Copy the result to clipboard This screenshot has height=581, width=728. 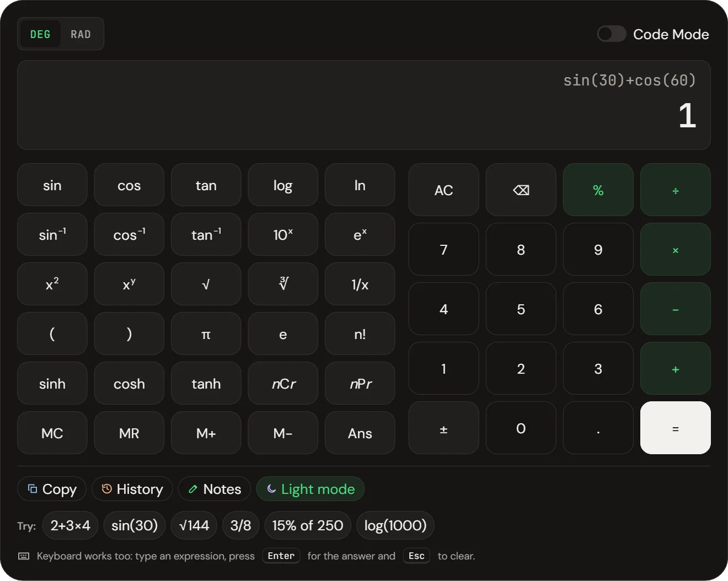(52, 489)
